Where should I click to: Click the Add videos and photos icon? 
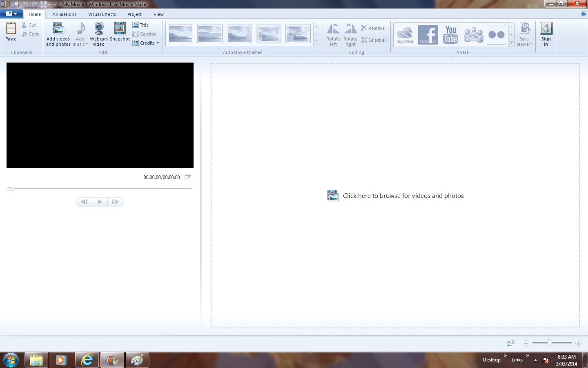tap(58, 29)
